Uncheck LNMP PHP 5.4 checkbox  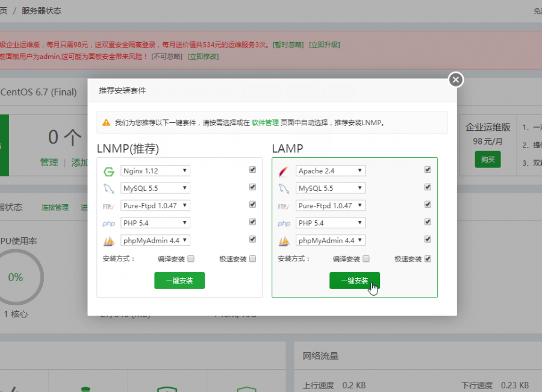click(x=253, y=222)
